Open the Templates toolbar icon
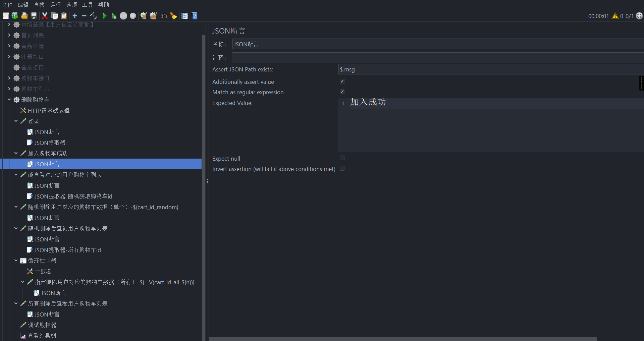This screenshot has height=341, width=644. tap(15, 16)
